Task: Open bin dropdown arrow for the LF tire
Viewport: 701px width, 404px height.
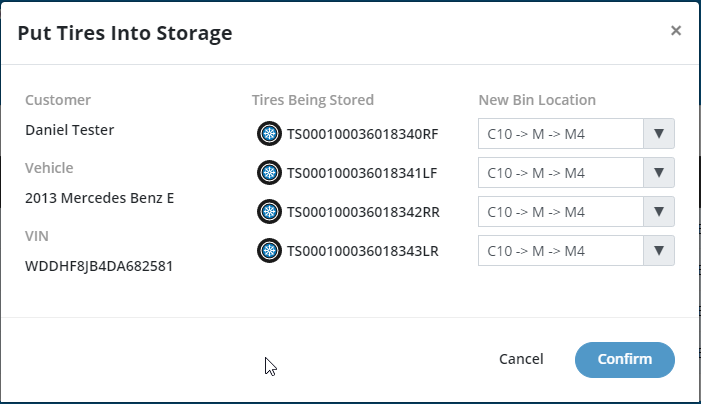Action: 659,173
